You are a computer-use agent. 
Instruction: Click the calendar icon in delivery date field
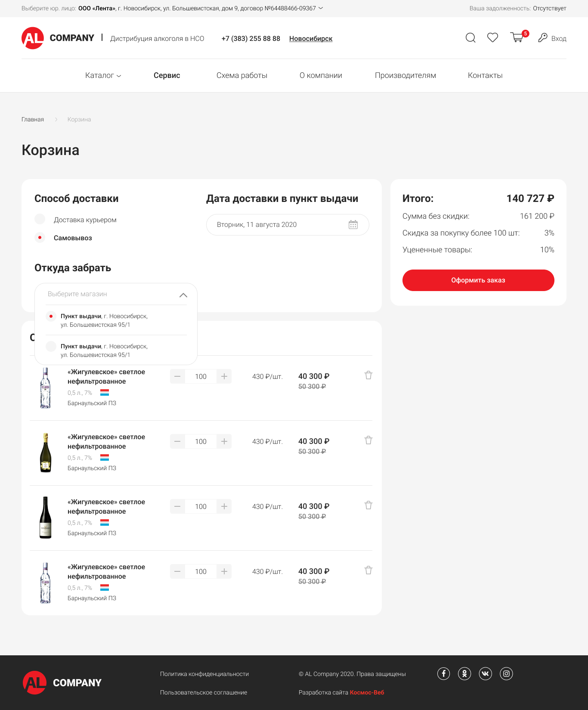point(353,225)
